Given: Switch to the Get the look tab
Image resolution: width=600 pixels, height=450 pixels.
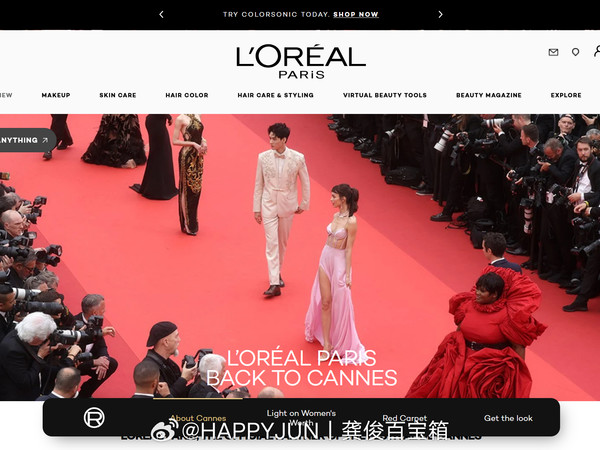Looking at the screenshot, I should point(508,418).
